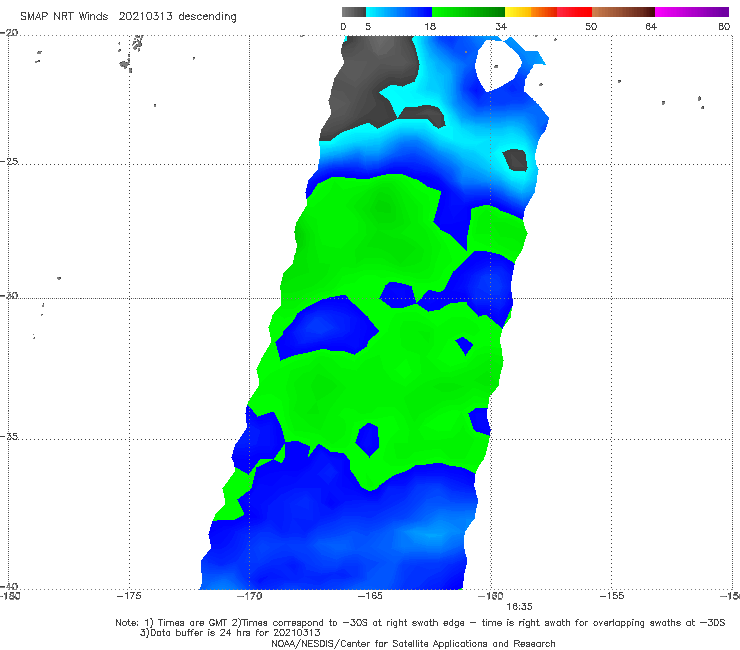
Task: Click the colorbar value '5'
Action: [368, 26]
